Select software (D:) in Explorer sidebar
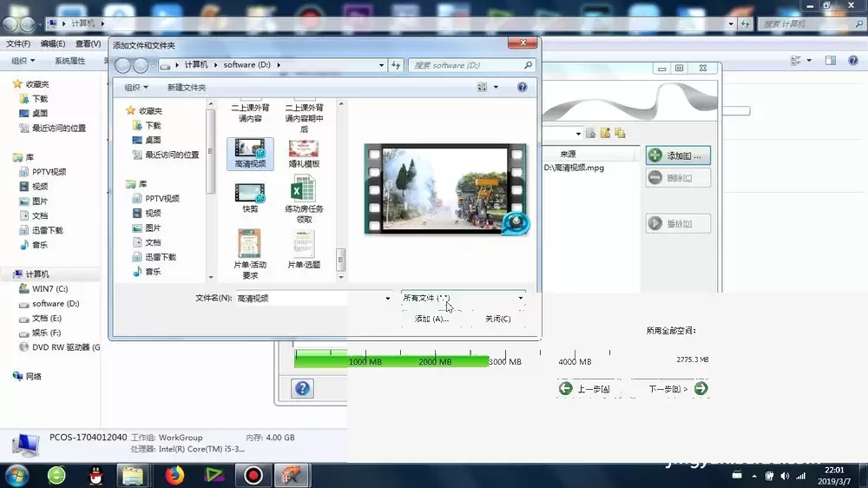 coord(49,304)
